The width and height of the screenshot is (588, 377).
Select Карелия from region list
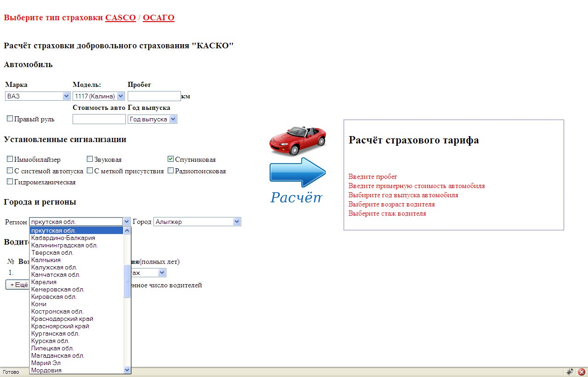[x=77, y=282]
